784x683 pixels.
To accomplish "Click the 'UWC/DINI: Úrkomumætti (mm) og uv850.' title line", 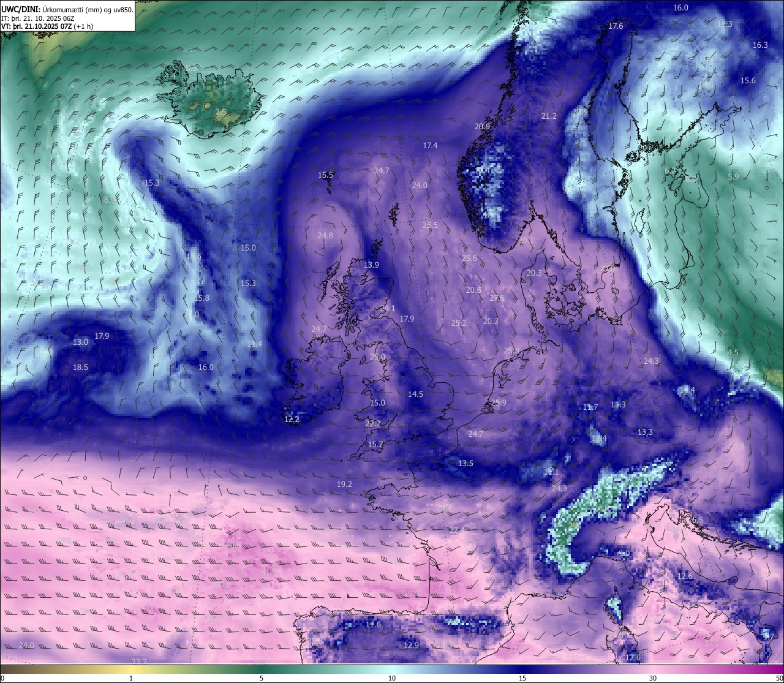I will click(x=67, y=10).
